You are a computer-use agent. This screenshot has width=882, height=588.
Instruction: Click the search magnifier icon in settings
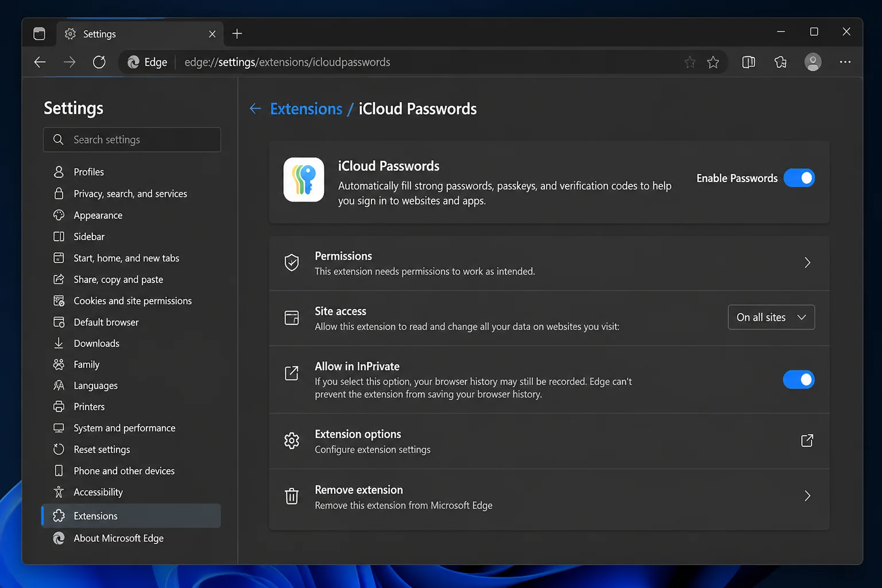pos(59,140)
